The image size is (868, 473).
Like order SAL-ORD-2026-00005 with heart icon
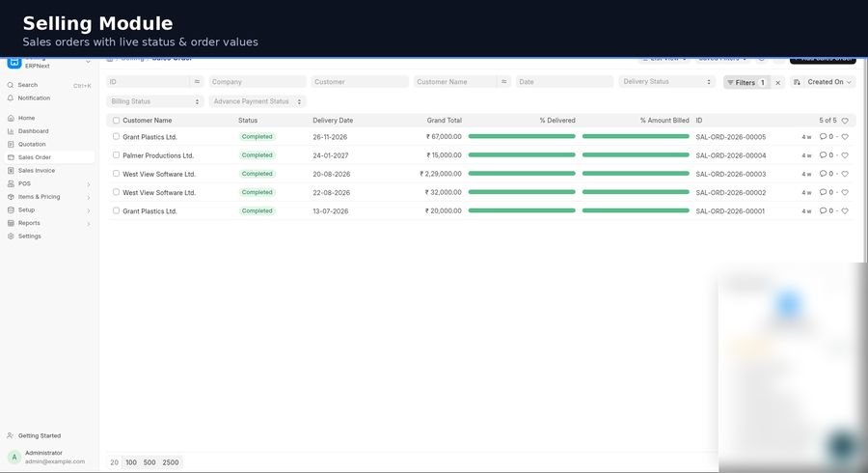[x=845, y=137]
